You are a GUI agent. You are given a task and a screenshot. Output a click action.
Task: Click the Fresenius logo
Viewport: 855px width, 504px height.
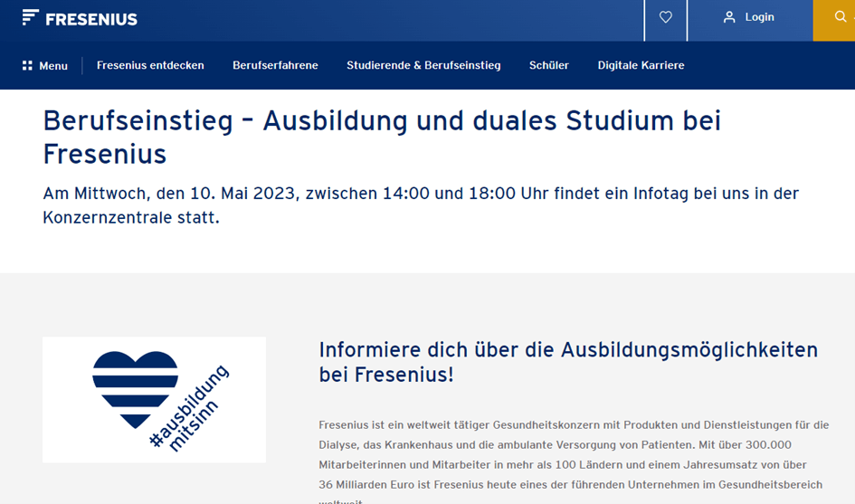coord(80,18)
